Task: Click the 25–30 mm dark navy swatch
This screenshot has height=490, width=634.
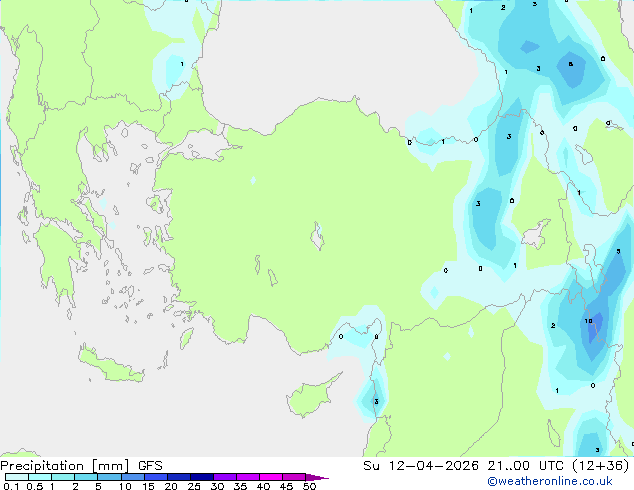Action: (201, 477)
